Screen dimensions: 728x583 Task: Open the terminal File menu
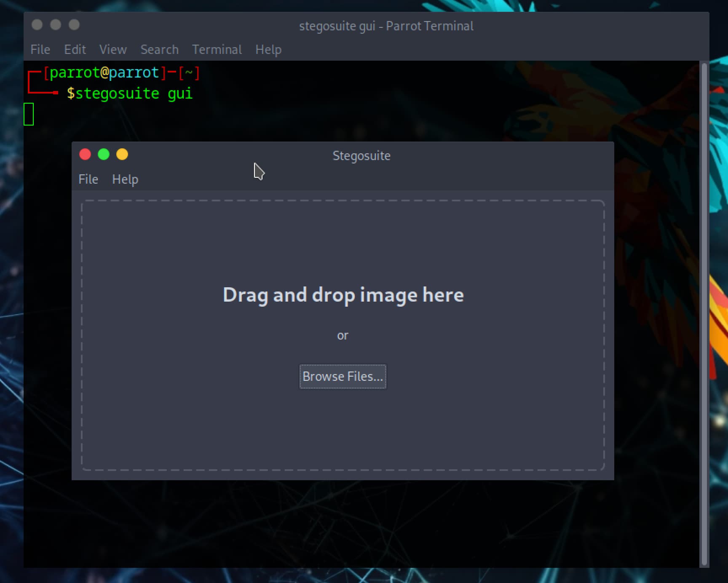[40, 50]
